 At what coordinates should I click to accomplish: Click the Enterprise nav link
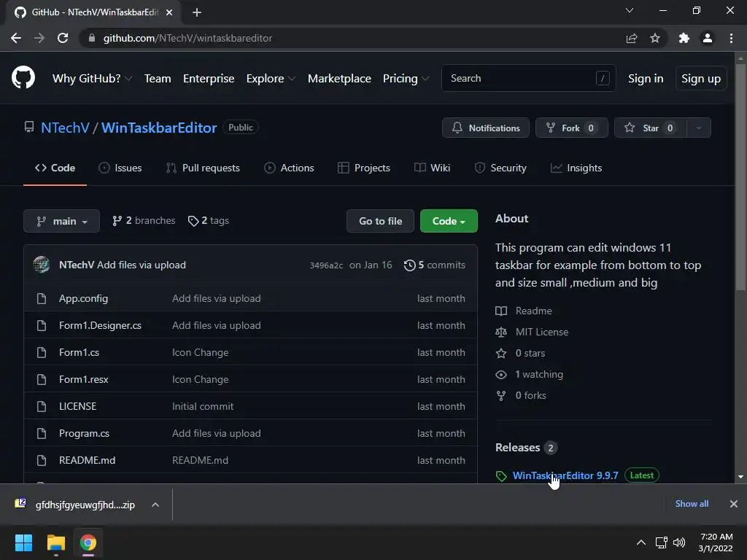pyautogui.click(x=209, y=79)
